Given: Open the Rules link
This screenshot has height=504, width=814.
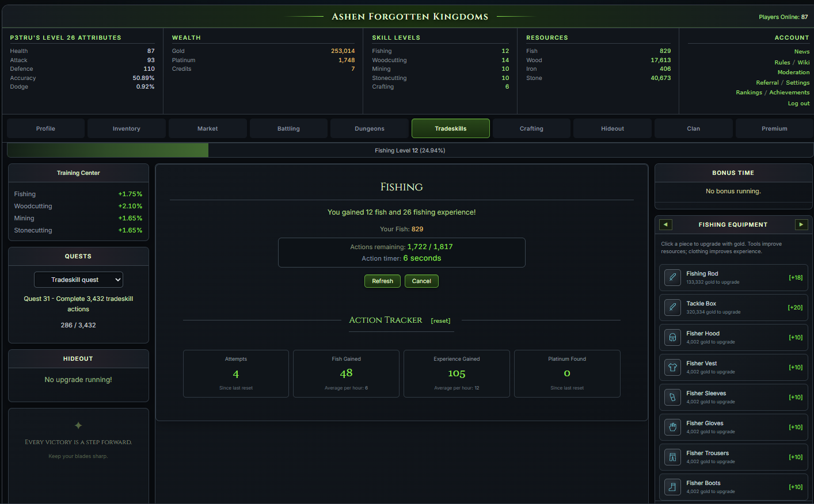Looking at the screenshot, I should [x=782, y=62].
